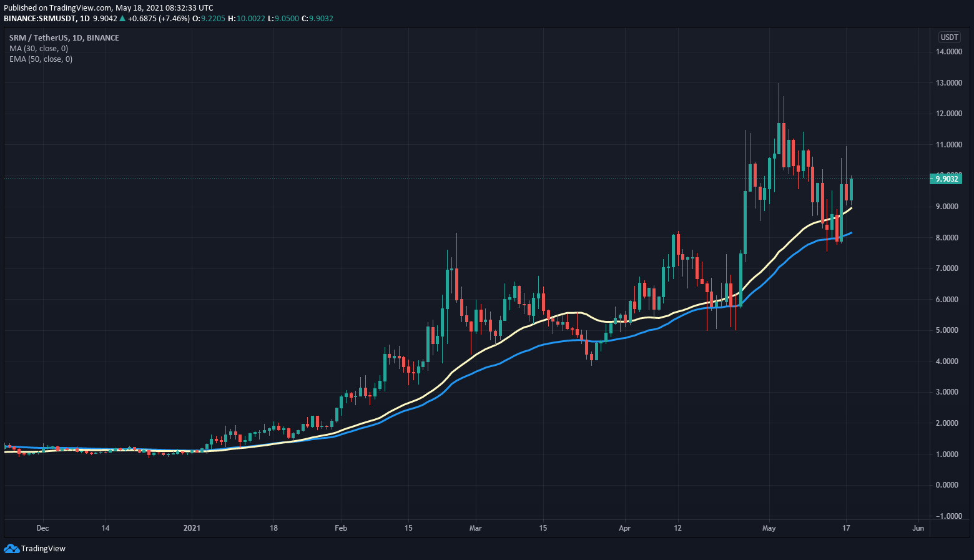This screenshot has height=560, width=974.
Task: Click the Dec label on time axis
Action: (x=42, y=528)
